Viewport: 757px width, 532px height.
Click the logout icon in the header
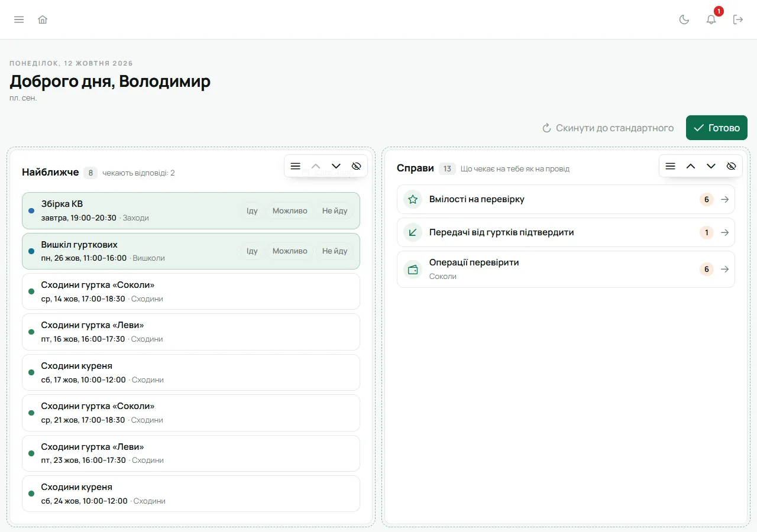738,20
